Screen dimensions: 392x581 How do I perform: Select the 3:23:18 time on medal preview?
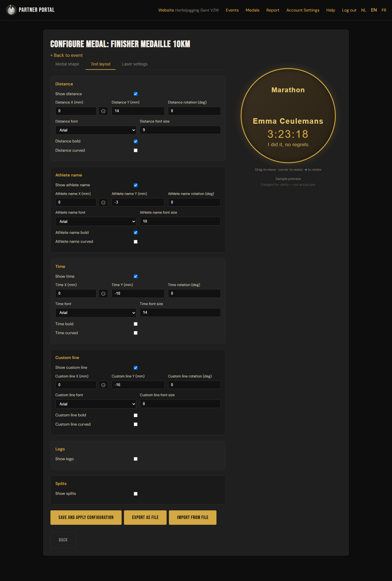click(x=288, y=134)
